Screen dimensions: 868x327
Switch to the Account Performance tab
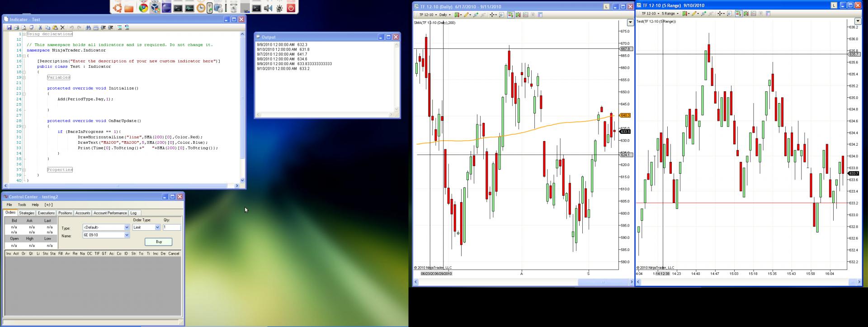(x=110, y=213)
